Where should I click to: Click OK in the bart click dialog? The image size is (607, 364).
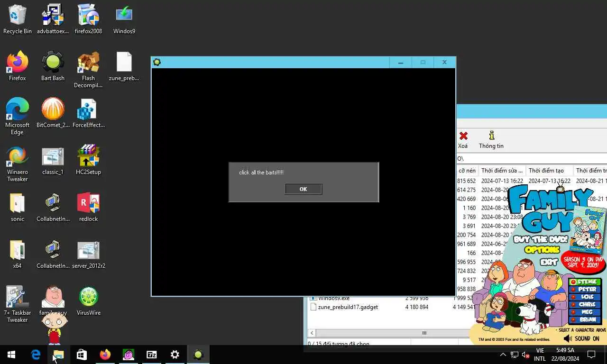(x=303, y=189)
